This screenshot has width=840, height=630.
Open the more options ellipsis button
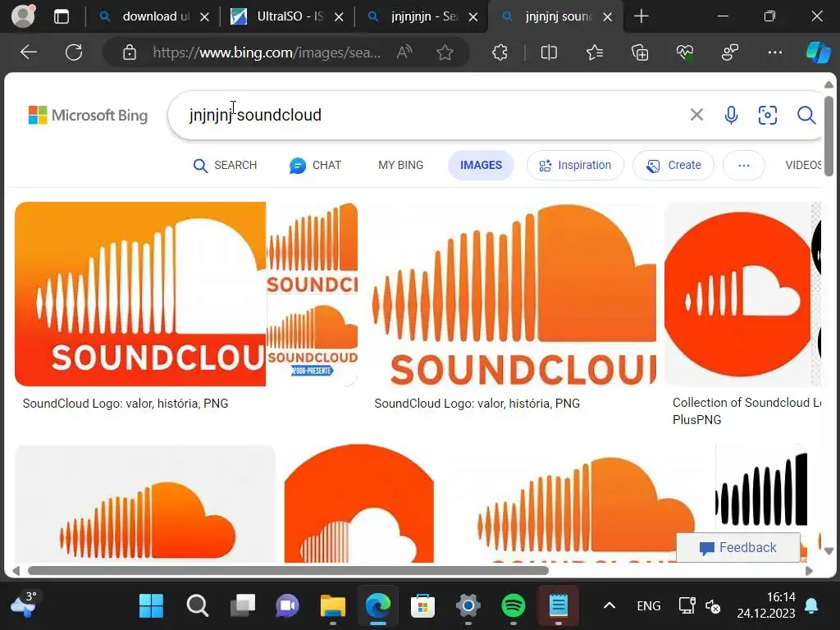pyautogui.click(x=743, y=166)
